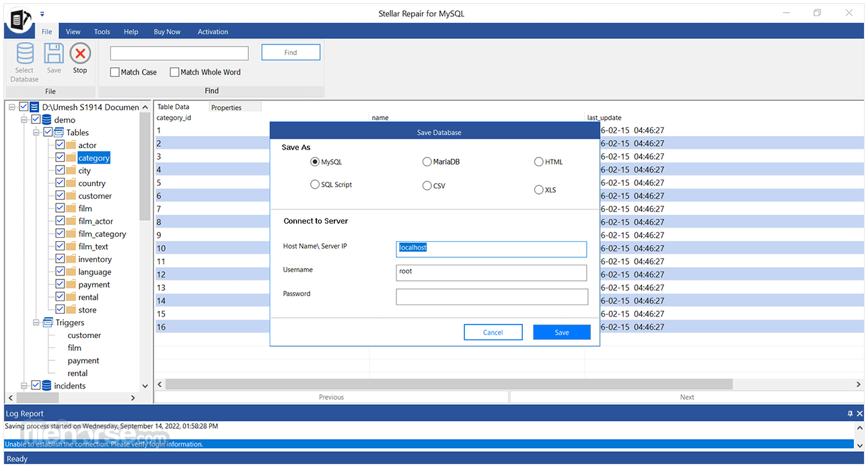Collapse the incidents database node
The height and width of the screenshot is (468, 868).
[x=25, y=386]
